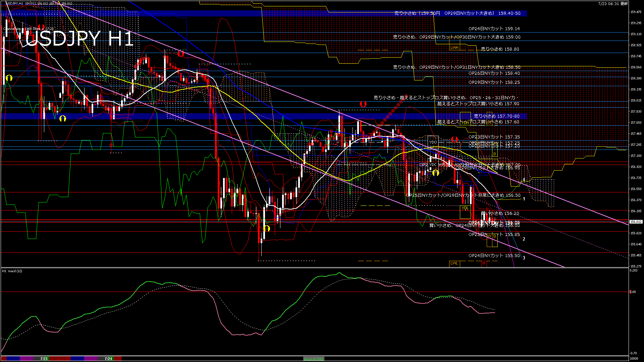Click the red down-arrow signal near 157.90 label
The width and height of the screenshot is (644, 362).
(363, 104)
